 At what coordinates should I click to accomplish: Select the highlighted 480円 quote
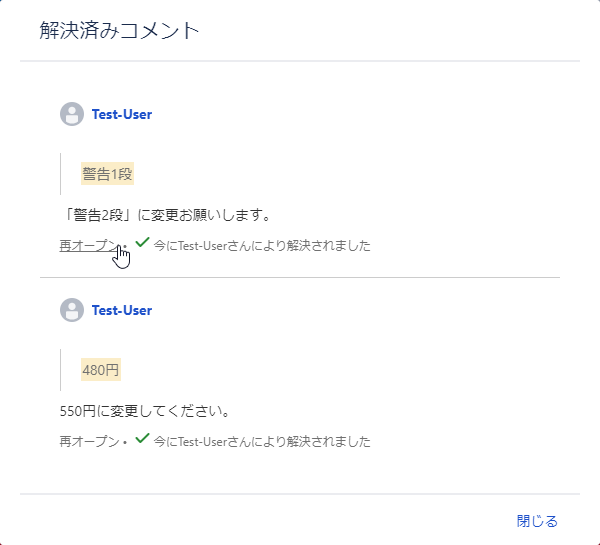pos(100,370)
